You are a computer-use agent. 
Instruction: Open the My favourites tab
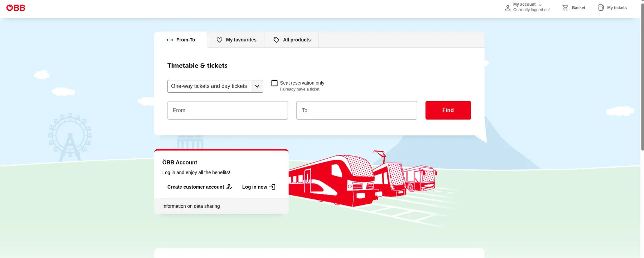coord(236,40)
